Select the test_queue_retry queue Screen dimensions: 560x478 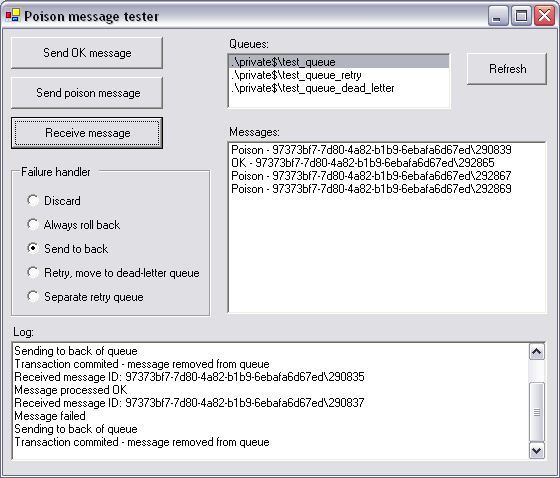[x=339, y=75]
